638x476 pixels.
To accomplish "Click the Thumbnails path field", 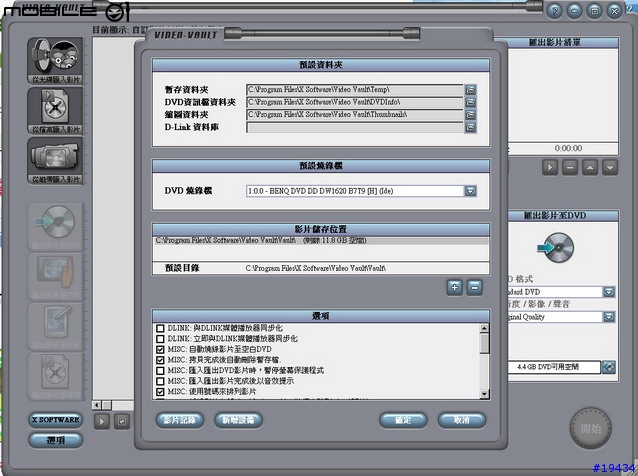I will [355, 115].
